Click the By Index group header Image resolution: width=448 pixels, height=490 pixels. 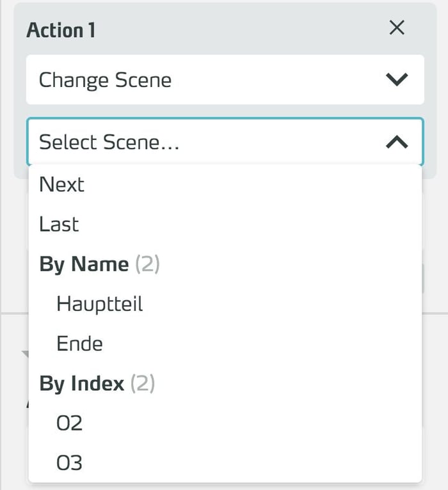click(82, 383)
